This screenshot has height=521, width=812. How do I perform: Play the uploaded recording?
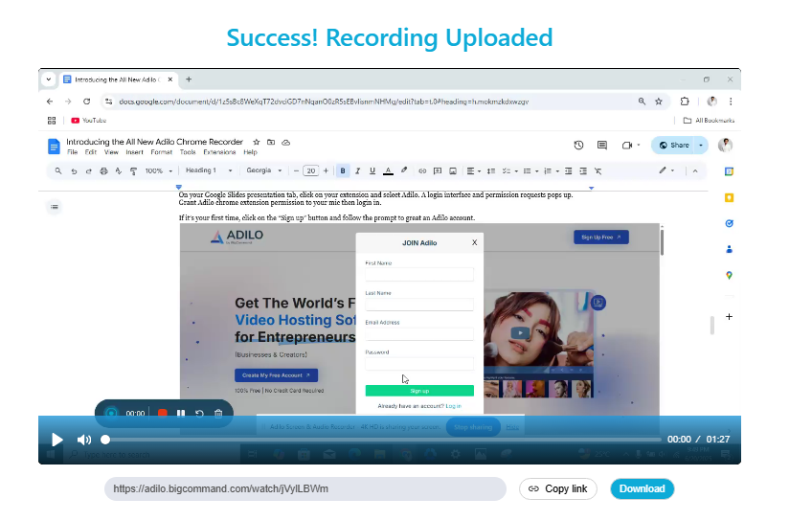point(56,440)
